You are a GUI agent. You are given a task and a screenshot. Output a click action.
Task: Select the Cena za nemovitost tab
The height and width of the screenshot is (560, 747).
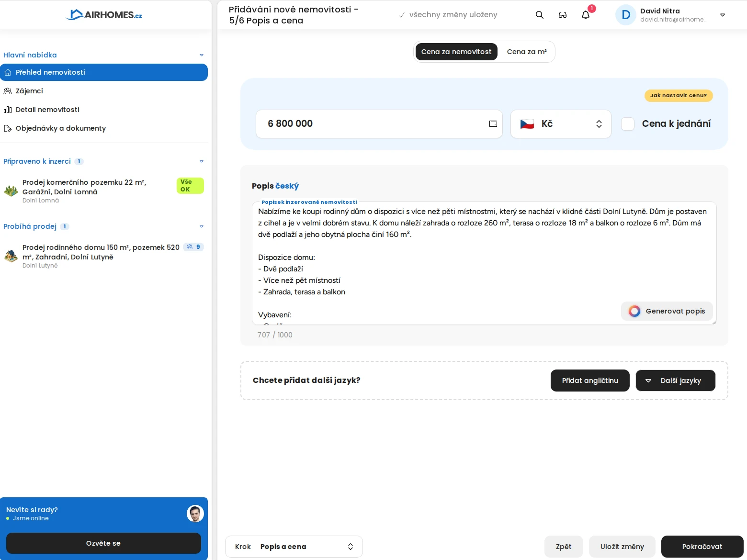(456, 52)
